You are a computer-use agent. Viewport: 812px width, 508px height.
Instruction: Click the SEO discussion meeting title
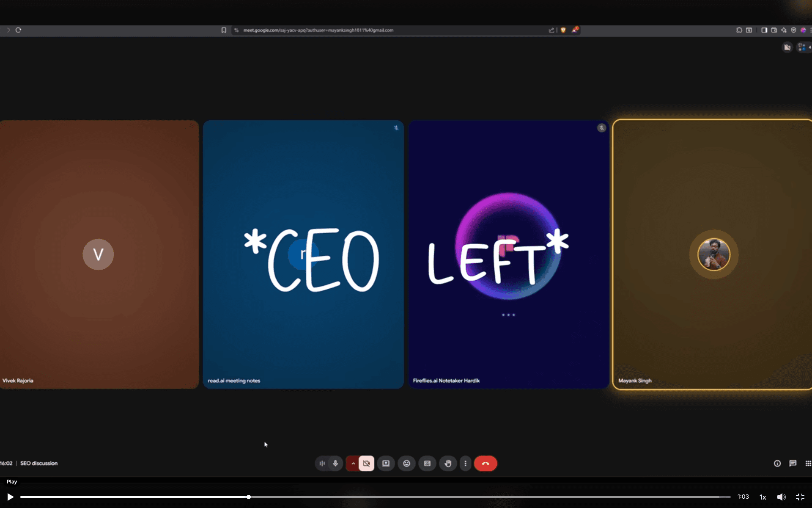pos(39,463)
